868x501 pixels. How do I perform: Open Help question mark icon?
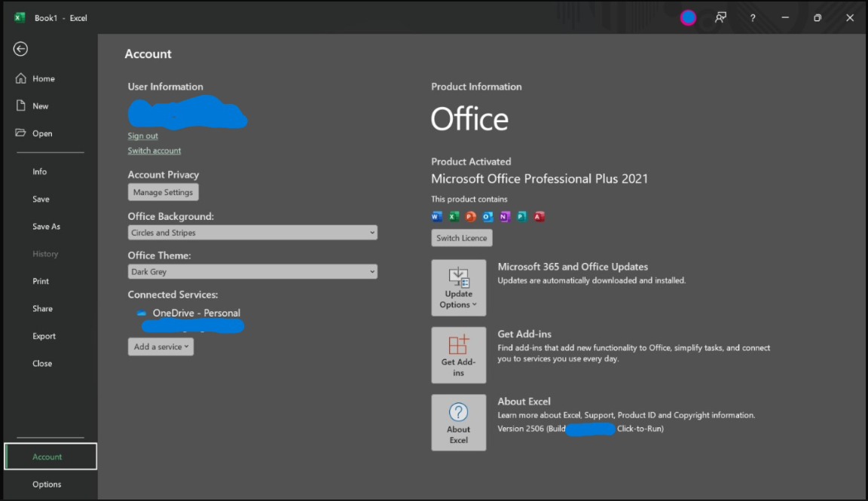tap(752, 18)
